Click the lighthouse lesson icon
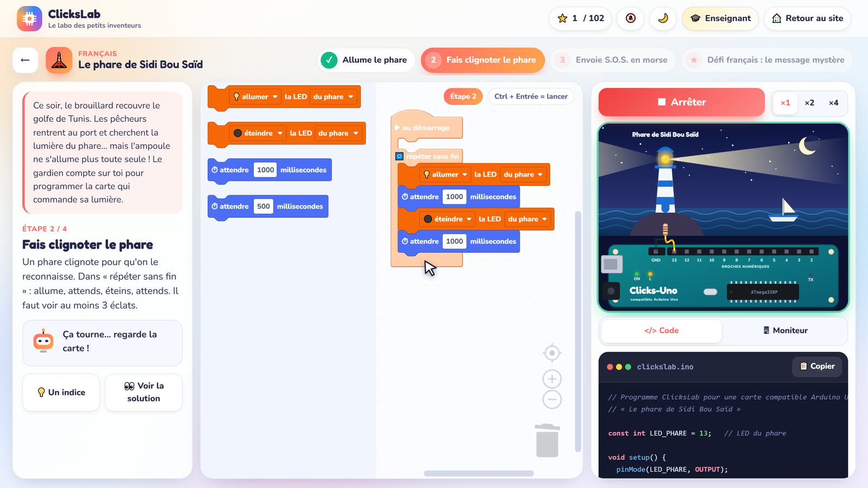868x488 pixels. 59,60
